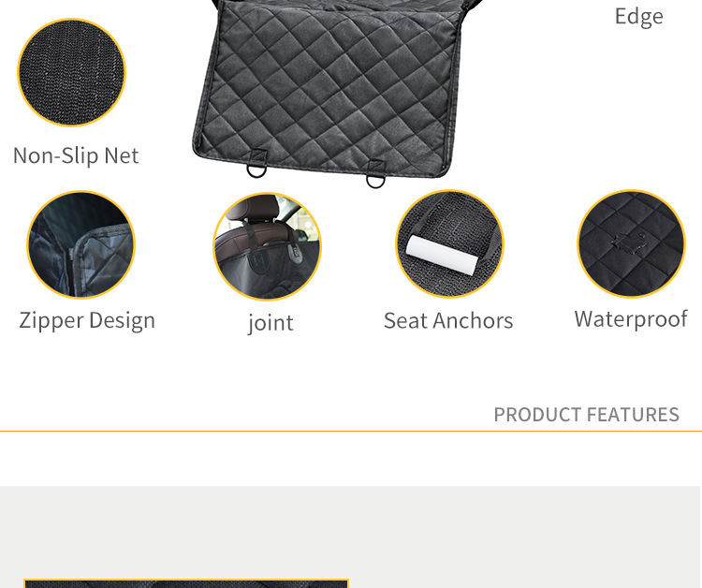Click the white anchor tube in Seat Anchors

(442, 255)
